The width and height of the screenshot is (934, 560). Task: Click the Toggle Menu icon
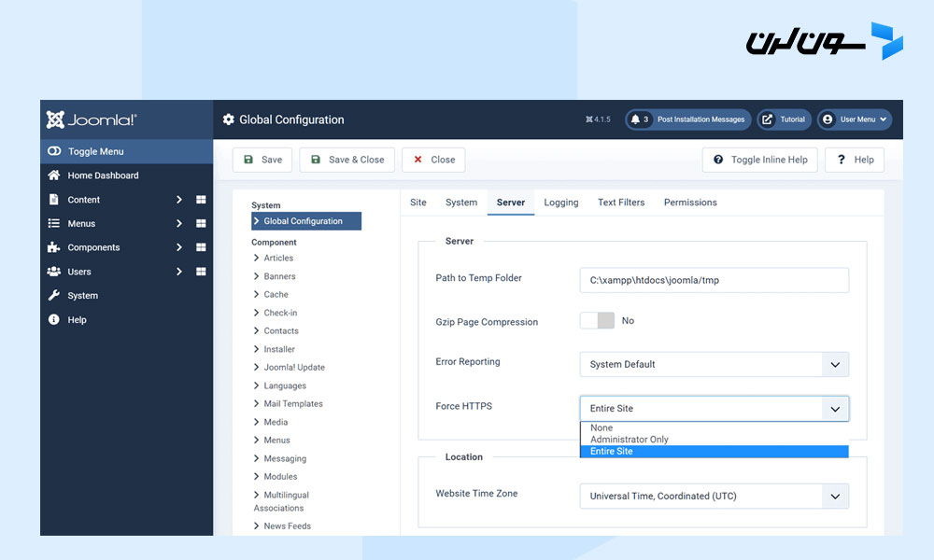click(54, 151)
